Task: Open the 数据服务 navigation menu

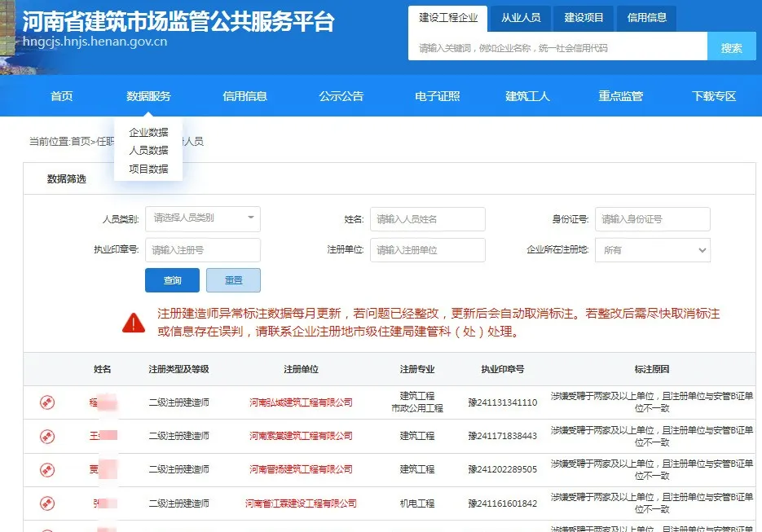Action: click(x=148, y=96)
